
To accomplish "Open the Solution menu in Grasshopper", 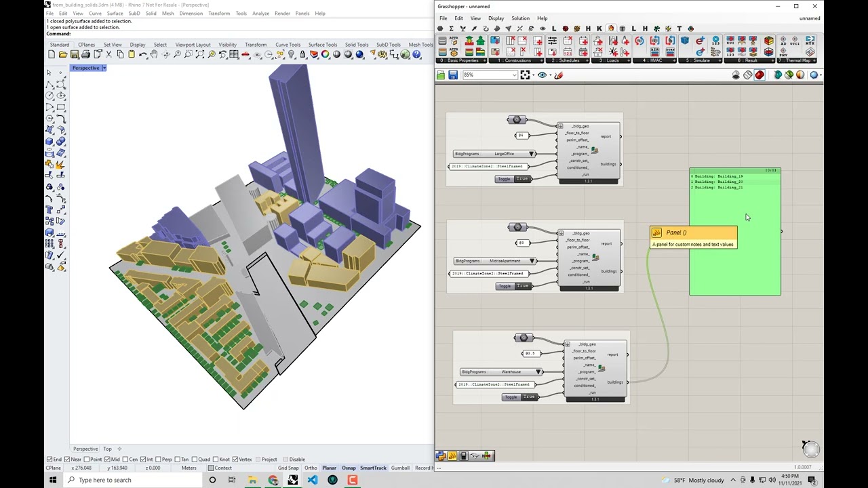I will coord(521,18).
